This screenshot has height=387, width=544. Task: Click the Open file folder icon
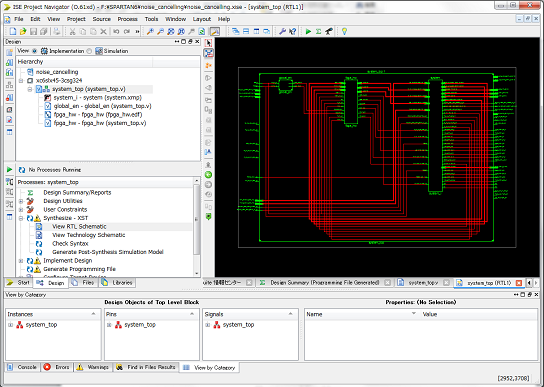coord(23,32)
